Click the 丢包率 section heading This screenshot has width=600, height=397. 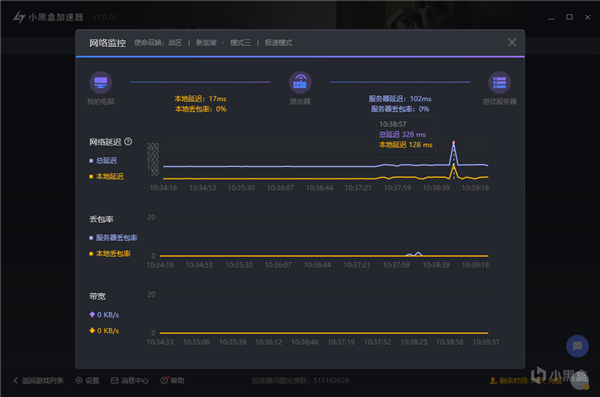point(101,219)
